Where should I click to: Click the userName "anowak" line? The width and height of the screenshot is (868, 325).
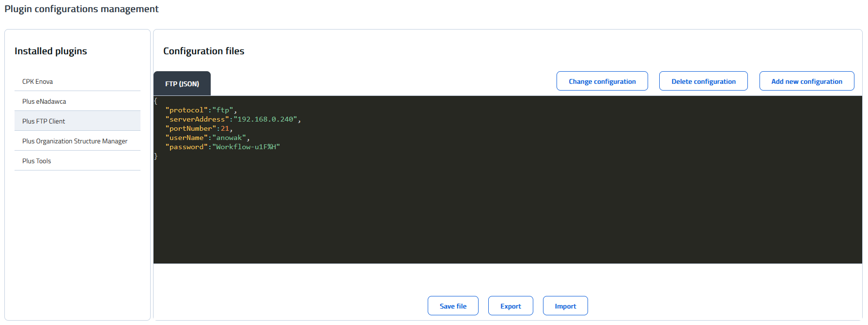207,138
